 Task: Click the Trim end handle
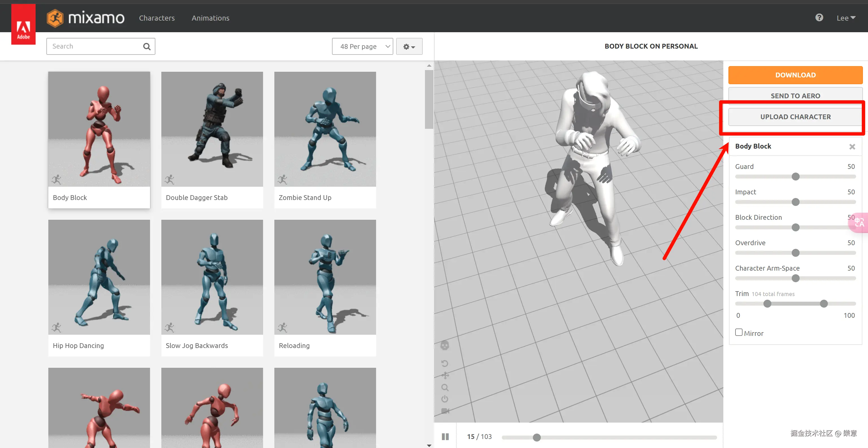click(x=824, y=304)
